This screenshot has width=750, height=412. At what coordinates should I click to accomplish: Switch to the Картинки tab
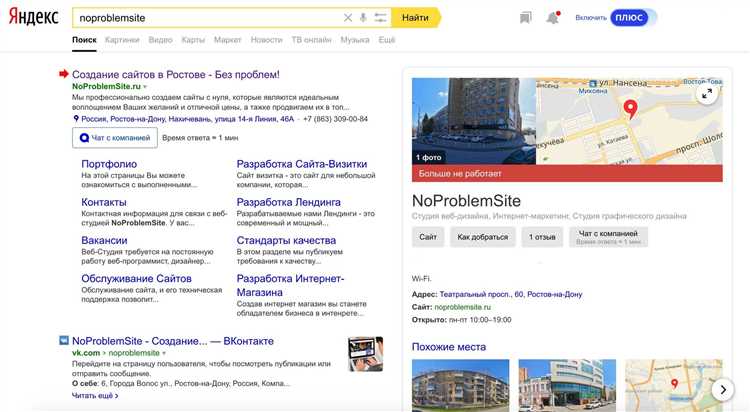pos(122,40)
